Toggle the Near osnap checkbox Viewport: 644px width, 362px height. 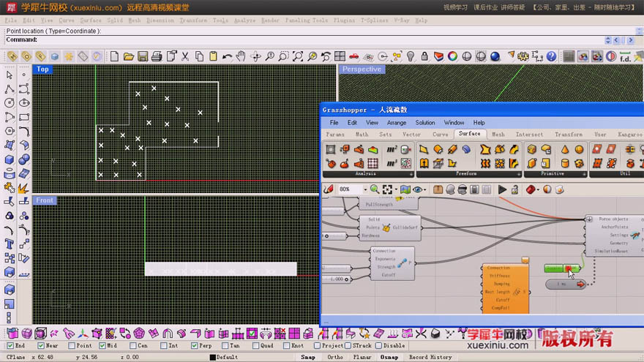point(41,346)
